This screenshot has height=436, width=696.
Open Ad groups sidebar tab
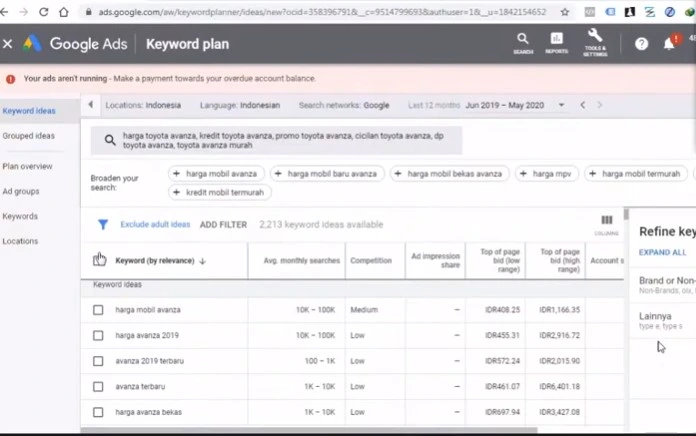(20, 191)
